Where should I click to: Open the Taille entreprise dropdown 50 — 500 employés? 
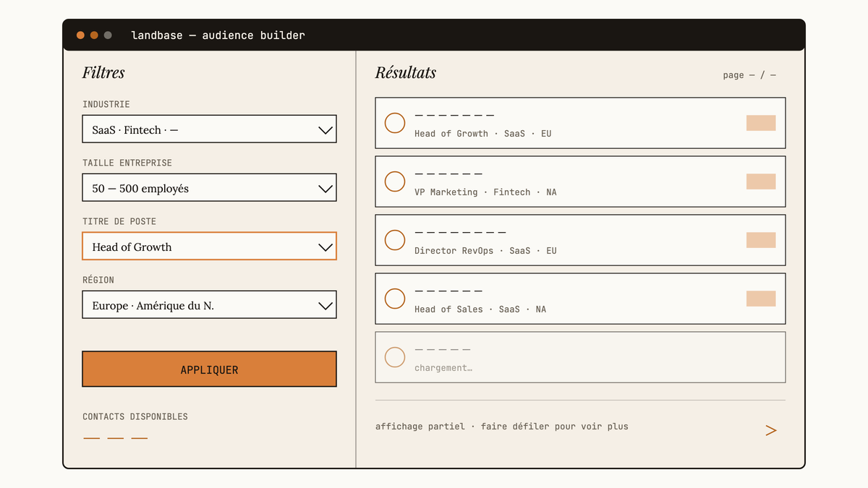coord(209,188)
